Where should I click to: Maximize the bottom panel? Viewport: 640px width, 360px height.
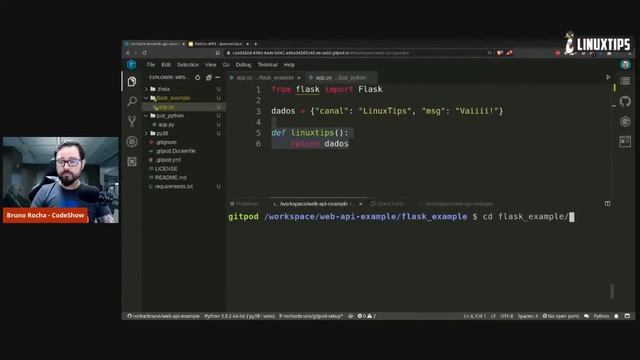click(607, 203)
